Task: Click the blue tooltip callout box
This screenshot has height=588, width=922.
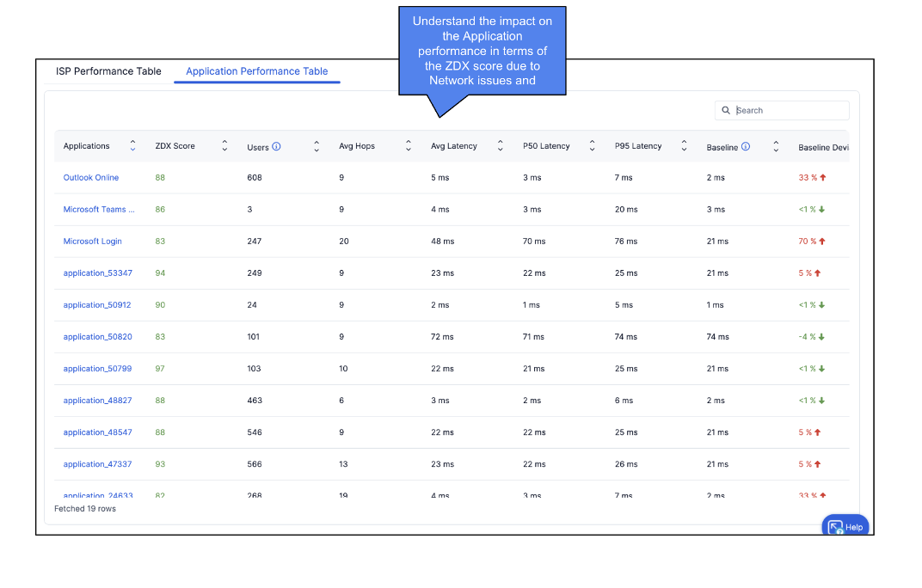Action: tap(481, 52)
